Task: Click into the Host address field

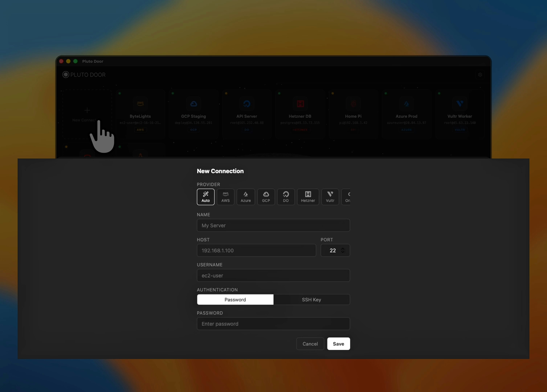Action: point(256,250)
